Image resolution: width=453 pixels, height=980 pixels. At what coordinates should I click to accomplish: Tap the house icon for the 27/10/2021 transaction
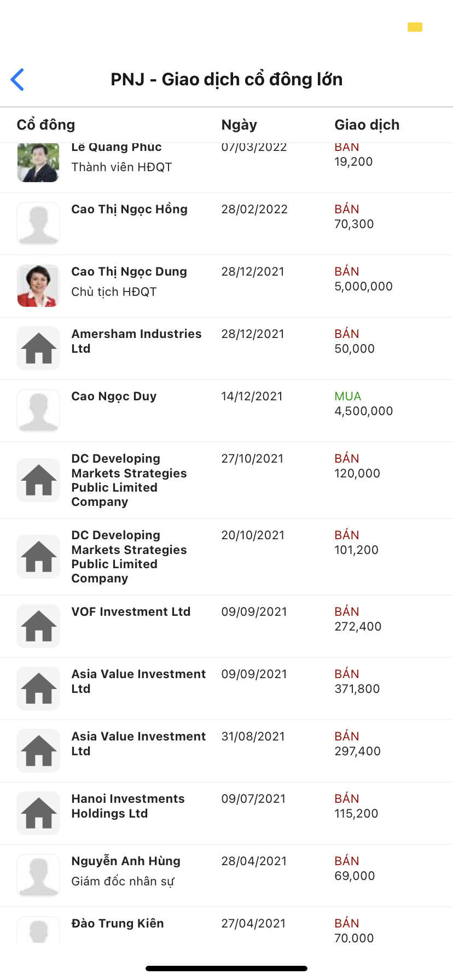[x=38, y=480]
